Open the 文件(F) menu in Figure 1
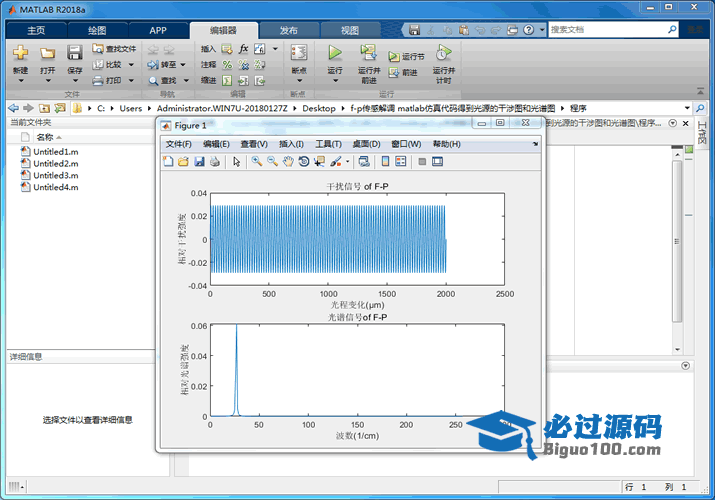 click(178, 144)
